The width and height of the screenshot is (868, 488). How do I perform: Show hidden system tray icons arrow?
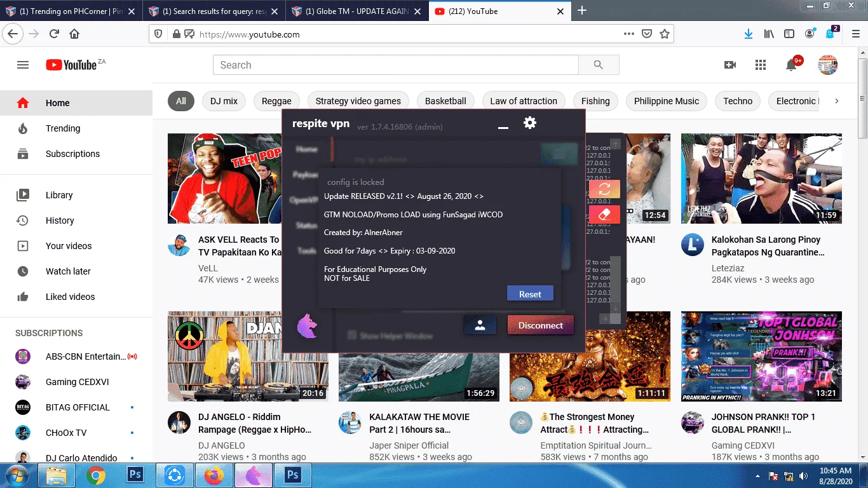coord(757,476)
